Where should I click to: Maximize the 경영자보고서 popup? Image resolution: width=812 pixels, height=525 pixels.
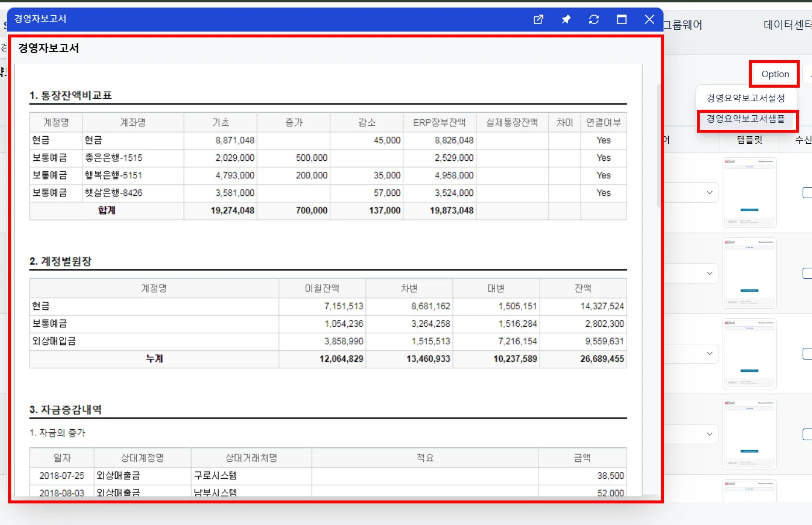point(621,19)
